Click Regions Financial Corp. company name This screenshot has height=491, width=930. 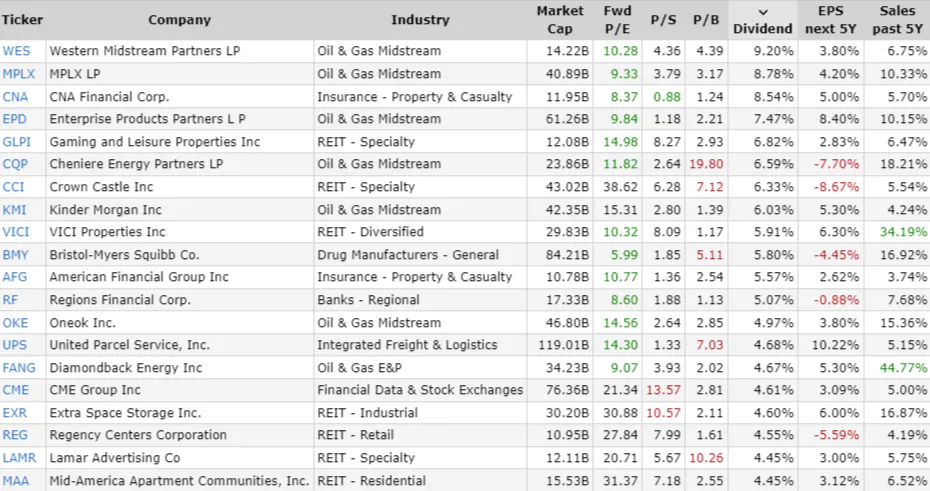click(x=120, y=300)
